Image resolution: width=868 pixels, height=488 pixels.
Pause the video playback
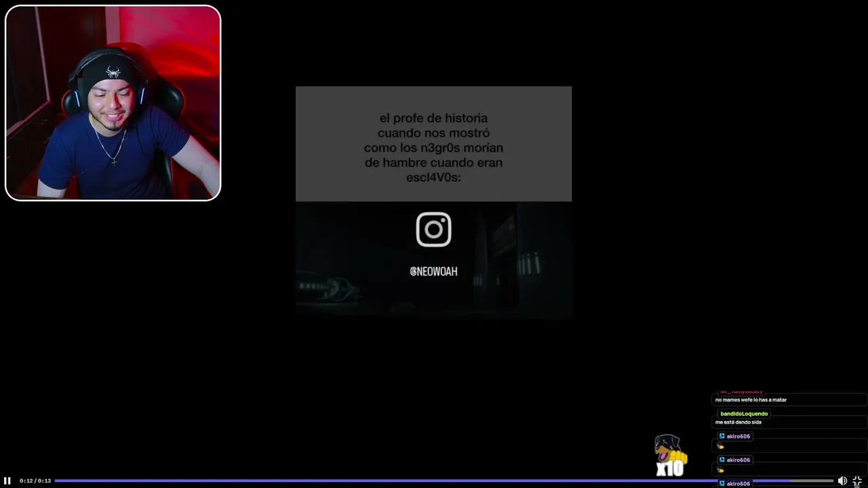pyautogui.click(x=7, y=481)
